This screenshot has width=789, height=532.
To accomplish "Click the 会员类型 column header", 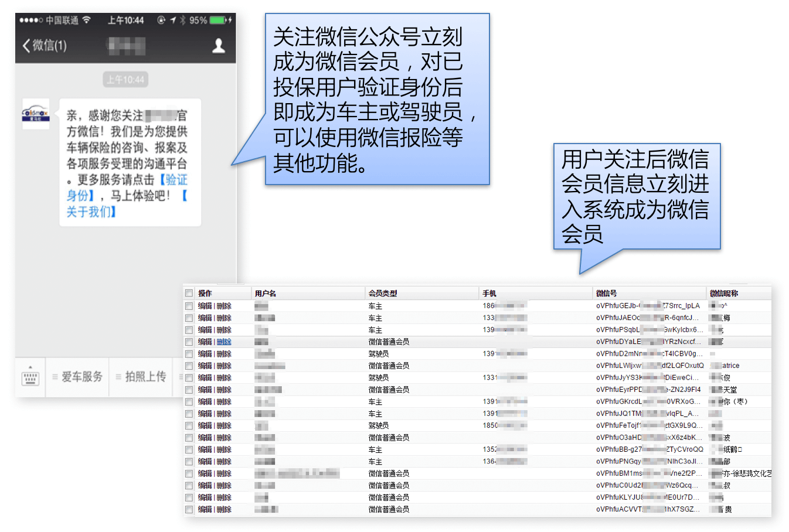I will coord(383,293).
